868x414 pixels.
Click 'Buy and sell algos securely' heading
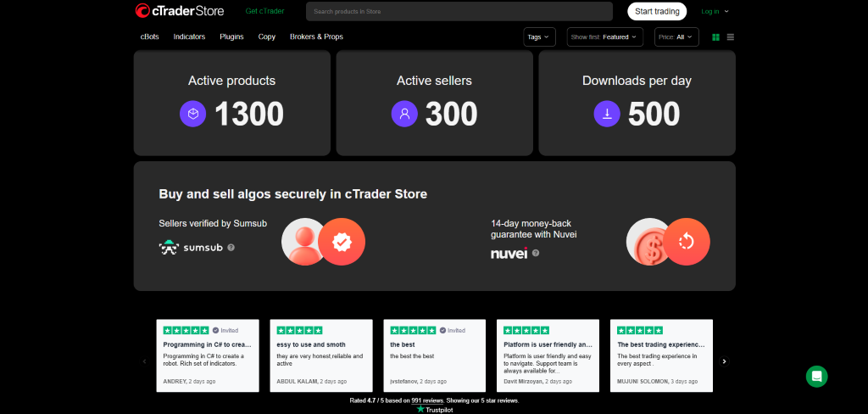[292, 194]
